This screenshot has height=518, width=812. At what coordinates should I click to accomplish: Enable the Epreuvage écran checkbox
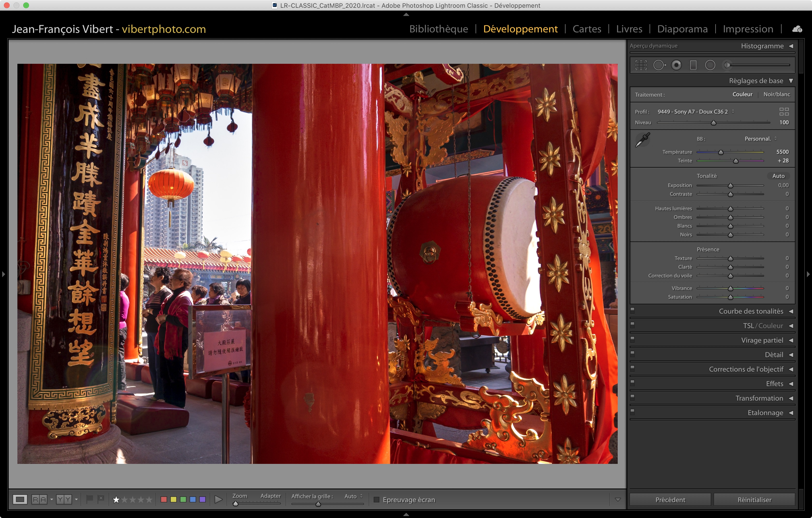(x=377, y=499)
